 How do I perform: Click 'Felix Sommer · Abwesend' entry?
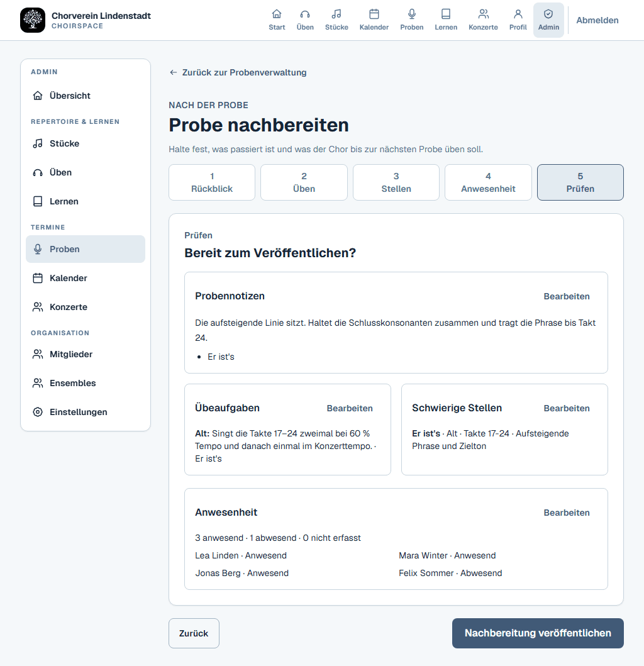coord(450,574)
